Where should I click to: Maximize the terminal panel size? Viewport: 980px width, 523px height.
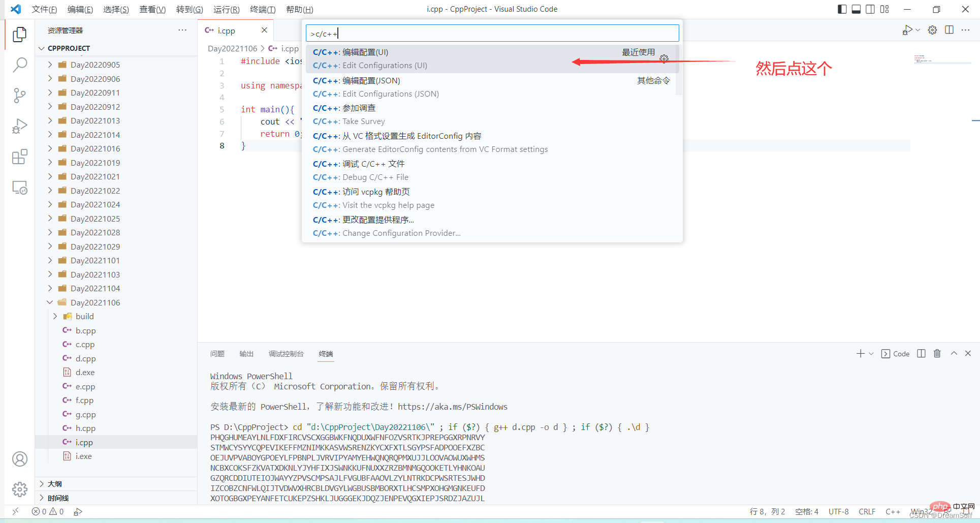coord(954,354)
